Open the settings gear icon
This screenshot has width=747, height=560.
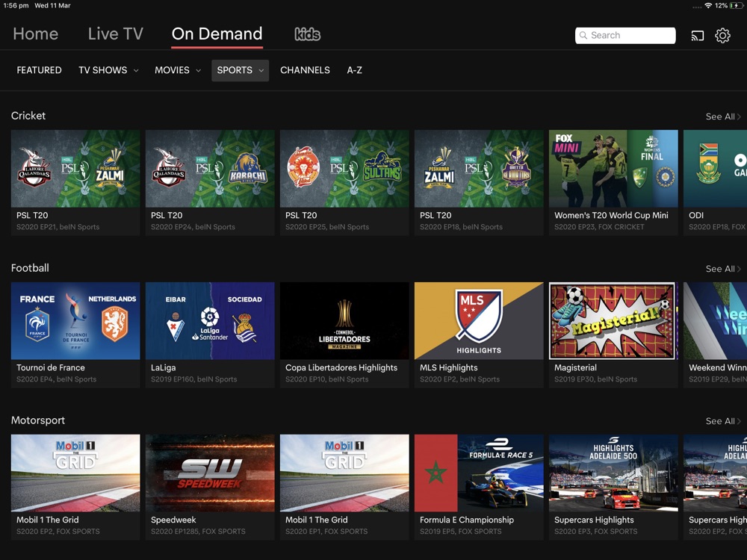[x=722, y=36]
